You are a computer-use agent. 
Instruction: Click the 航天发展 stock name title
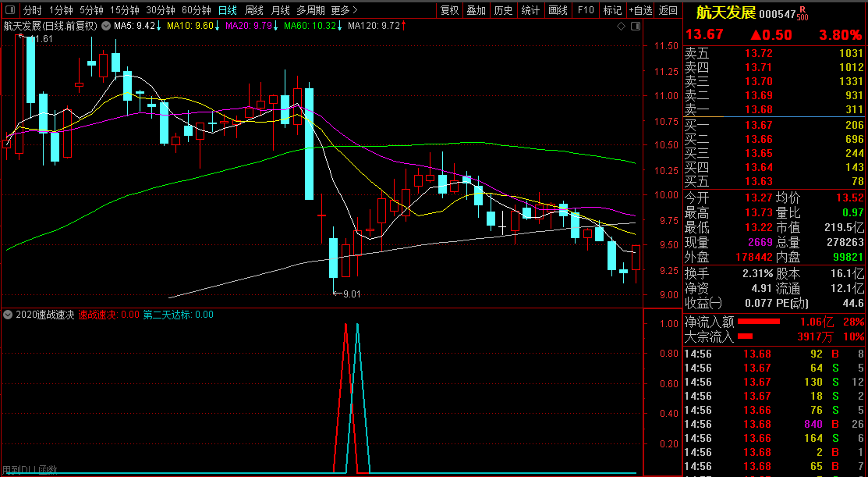click(x=726, y=13)
